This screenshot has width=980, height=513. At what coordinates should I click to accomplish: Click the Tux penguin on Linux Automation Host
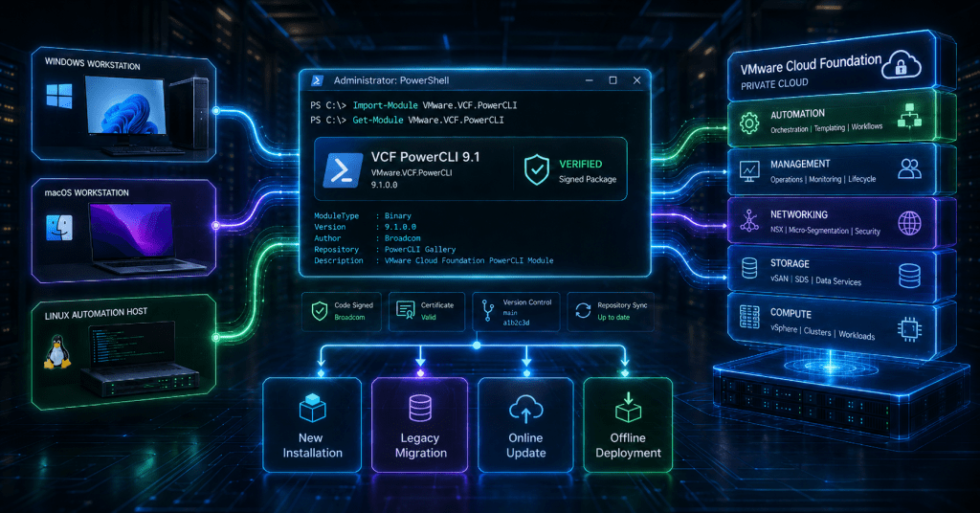[x=56, y=352]
